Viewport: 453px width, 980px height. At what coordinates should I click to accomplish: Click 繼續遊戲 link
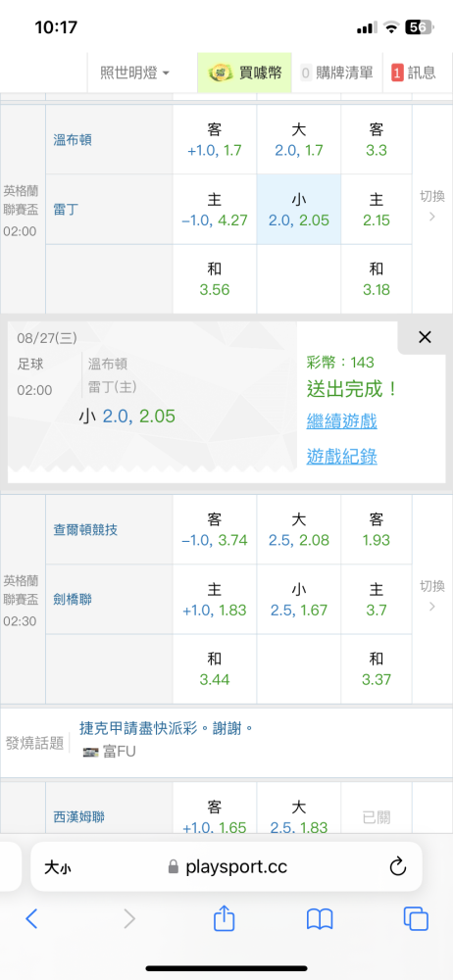click(341, 421)
